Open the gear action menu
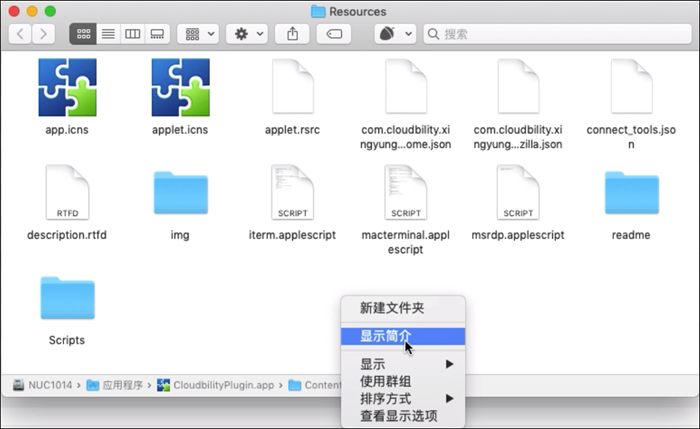700x429 pixels. pyautogui.click(x=246, y=34)
